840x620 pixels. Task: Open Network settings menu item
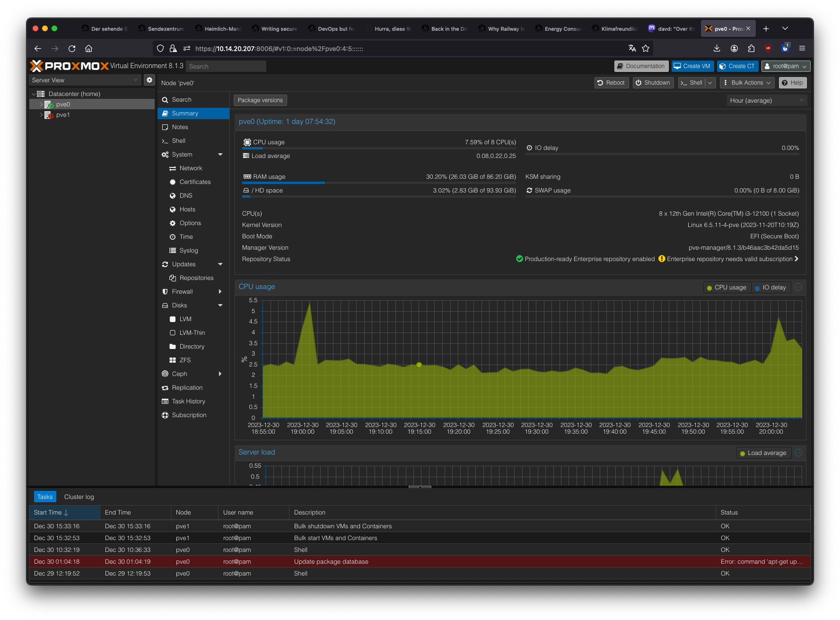193,168
